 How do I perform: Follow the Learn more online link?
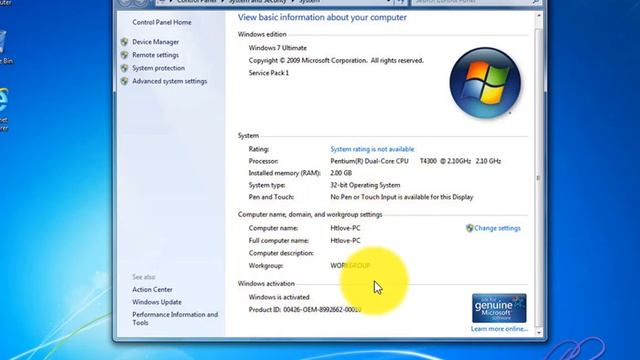click(499, 329)
